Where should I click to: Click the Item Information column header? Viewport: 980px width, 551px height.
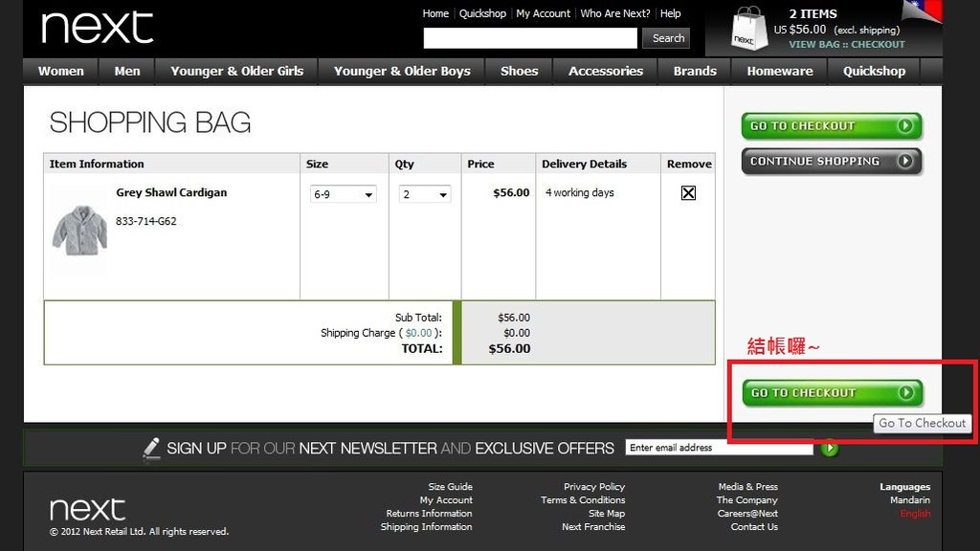(x=97, y=164)
